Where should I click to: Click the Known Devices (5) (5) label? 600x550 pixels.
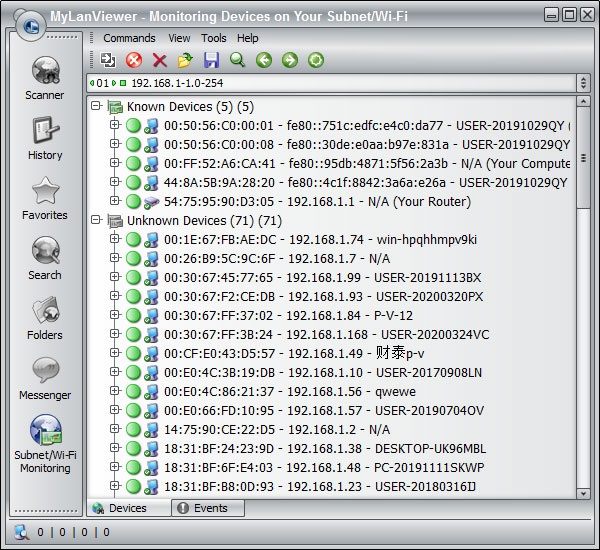pos(190,107)
